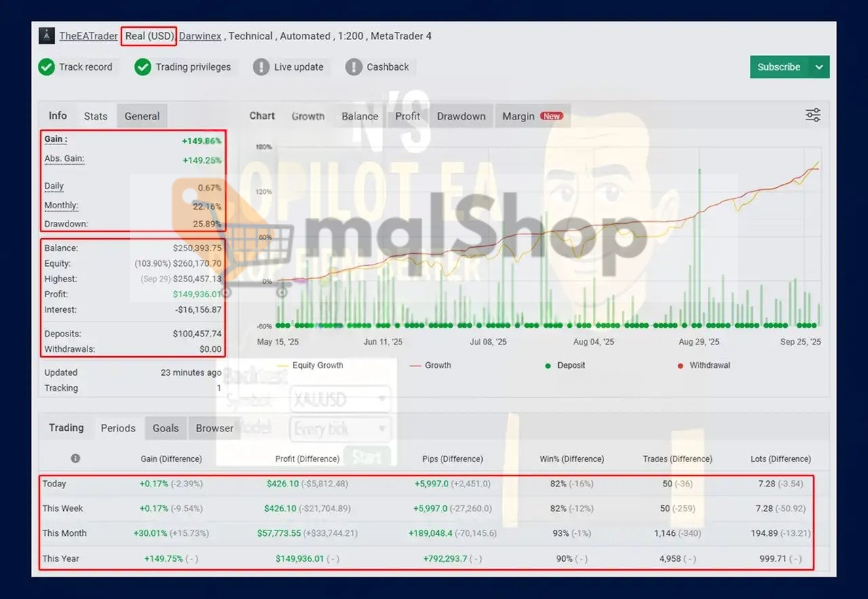Open chart settings sliders icon

point(812,115)
